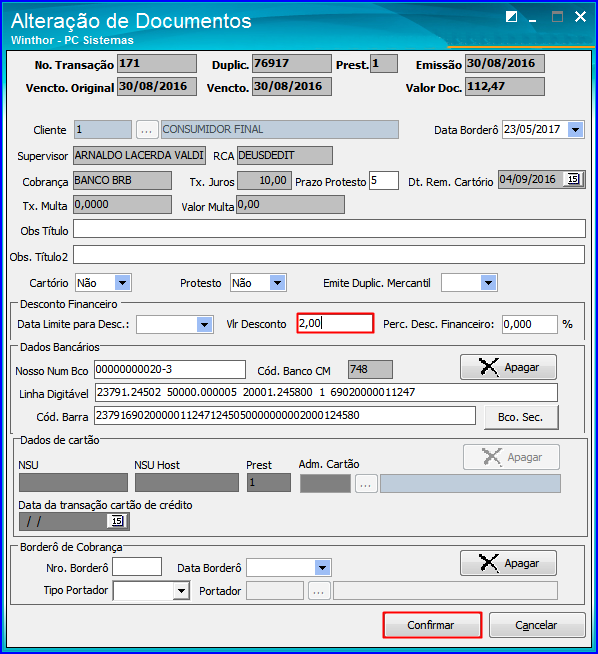Click the Cód. Banco CM value 748
598x654 pixels.
370,370
